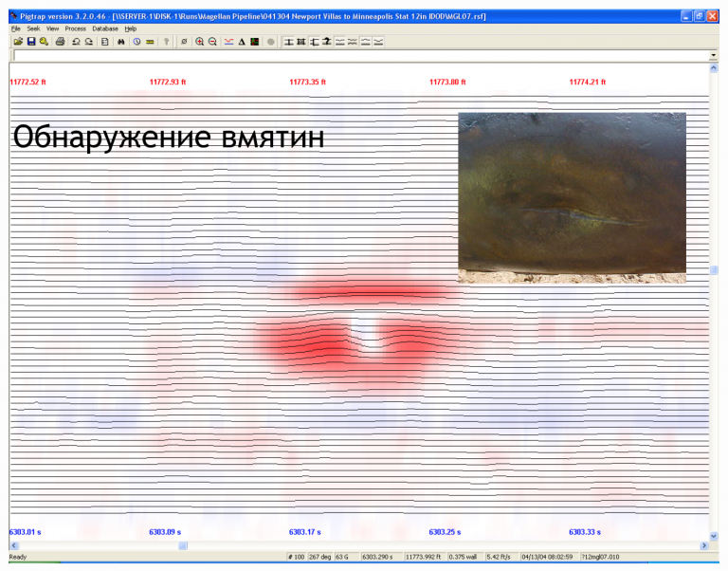
Task: Click the 6303.09 s time label
Action: pyautogui.click(x=165, y=532)
